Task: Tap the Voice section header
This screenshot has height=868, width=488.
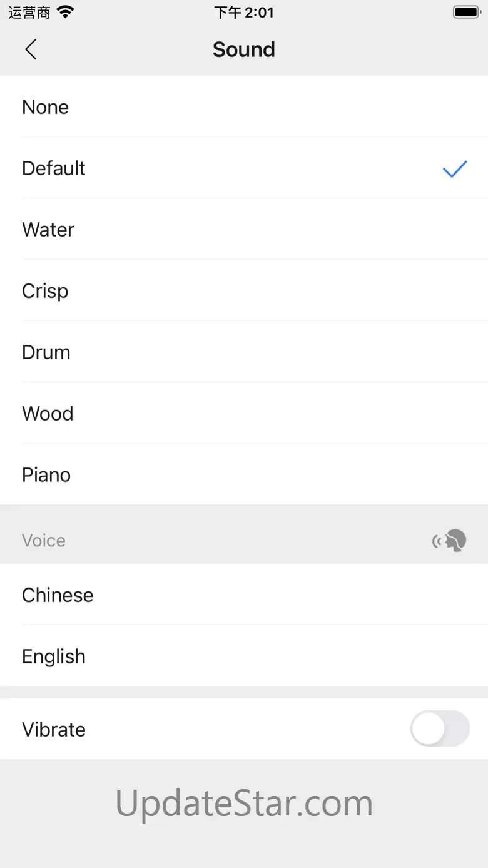Action: click(44, 541)
